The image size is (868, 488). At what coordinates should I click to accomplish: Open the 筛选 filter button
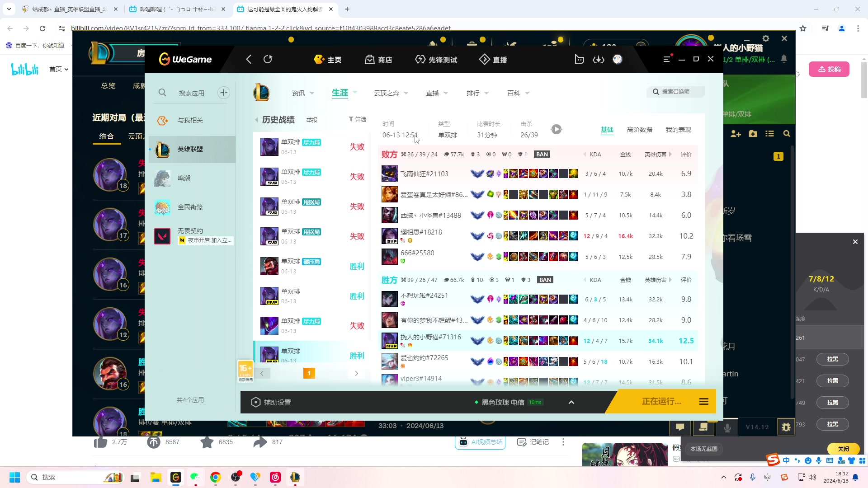point(357,119)
